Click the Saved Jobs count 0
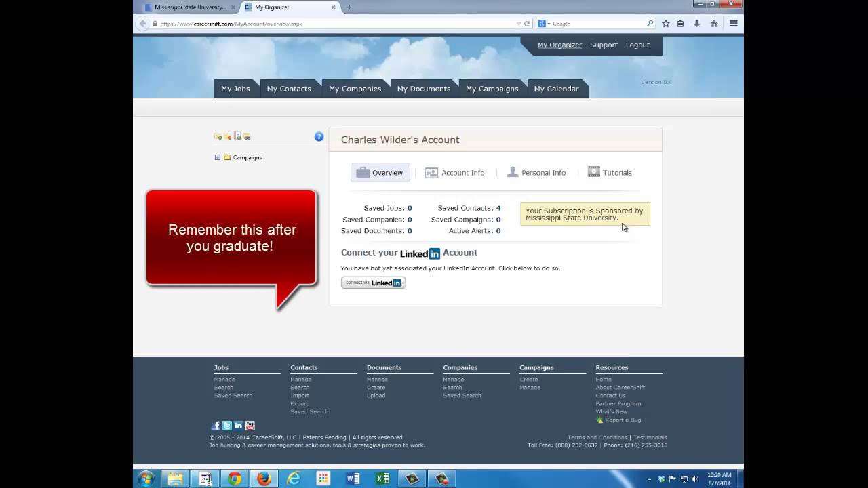Screen dimensions: 868x488 (410, 208)
